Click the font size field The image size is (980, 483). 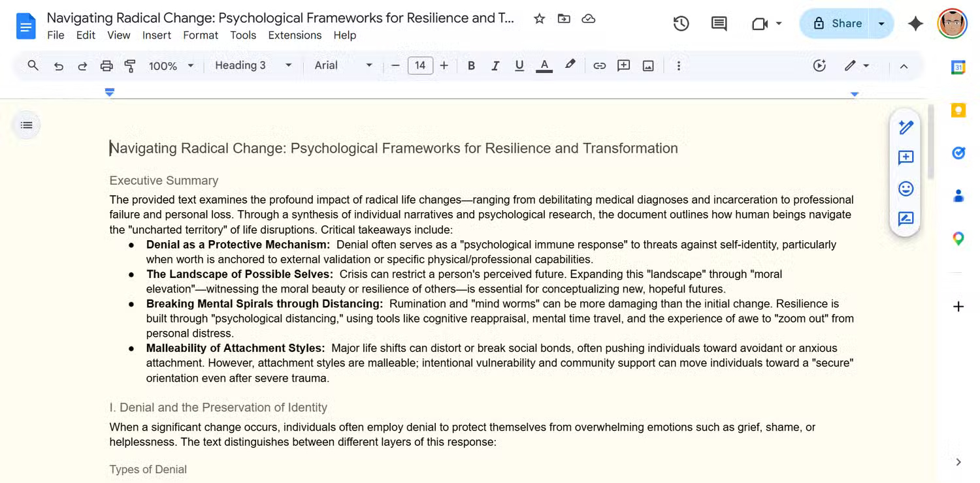pyautogui.click(x=420, y=65)
